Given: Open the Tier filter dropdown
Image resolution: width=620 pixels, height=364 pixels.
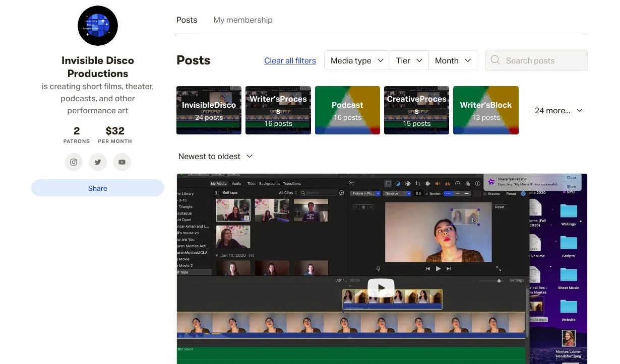Looking at the screenshot, I should (x=409, y=60).
